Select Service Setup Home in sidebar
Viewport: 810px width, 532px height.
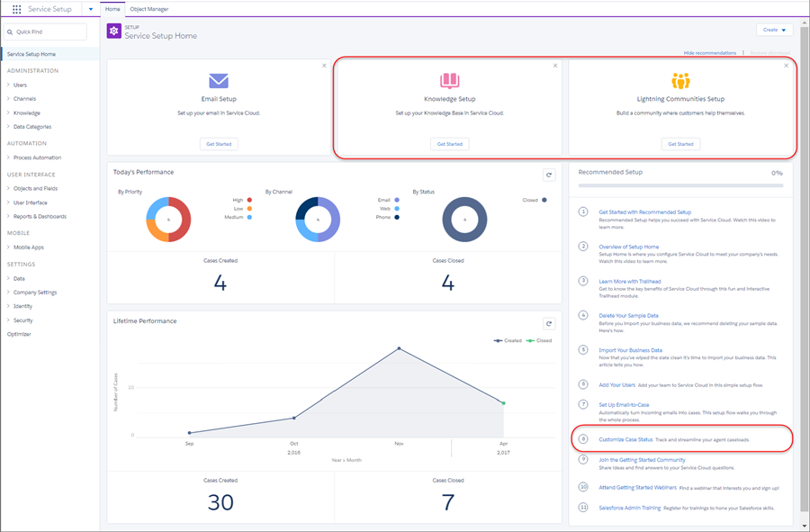pos(31,54)
